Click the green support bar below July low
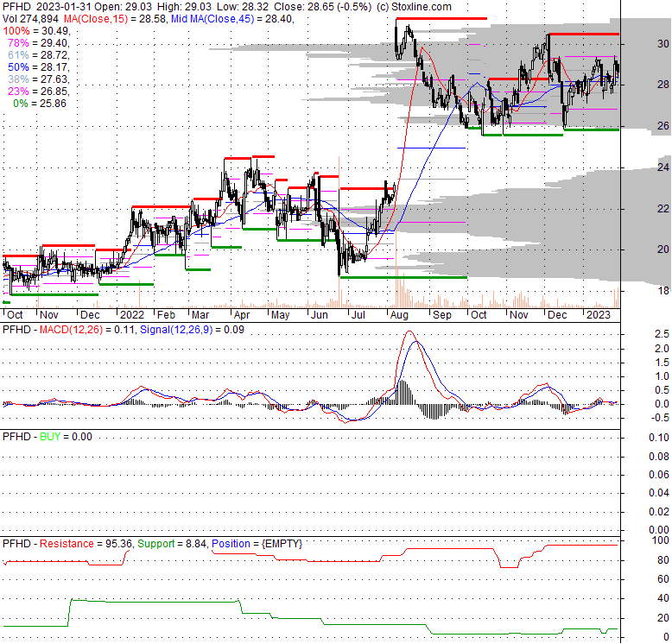 tap(403, 277)
